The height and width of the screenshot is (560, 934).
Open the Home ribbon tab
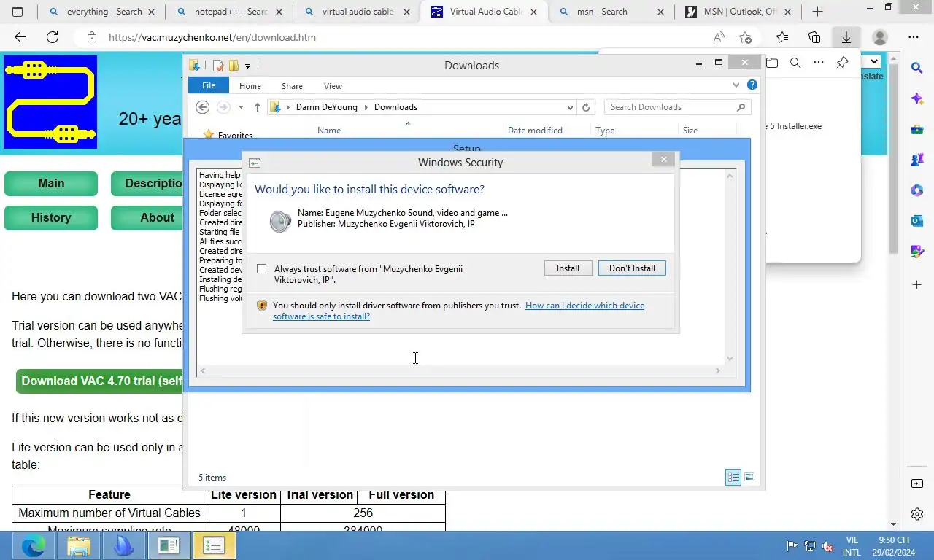click(x=250, y=85)
